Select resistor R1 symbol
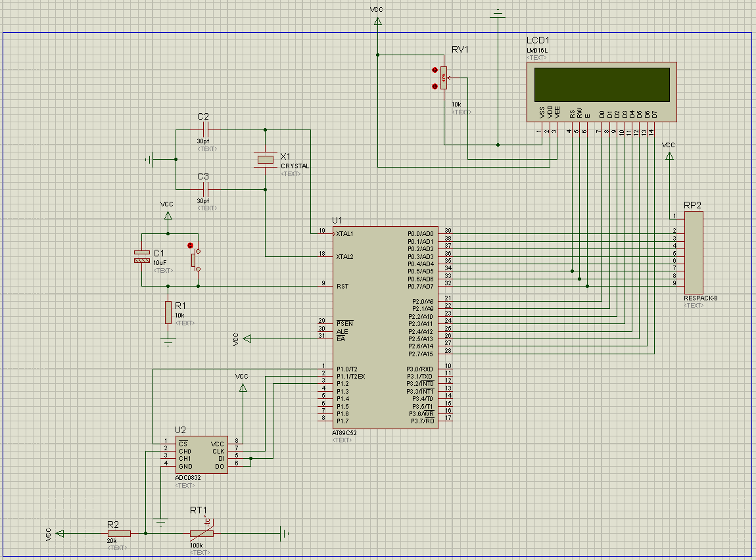This screenshot has height=560, width=756. [168, 313]
